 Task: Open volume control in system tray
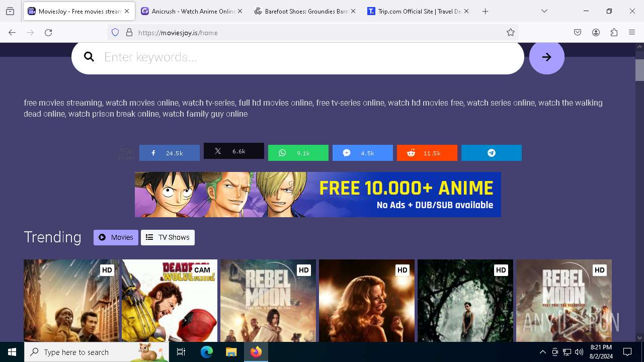[x=579, y=352]
